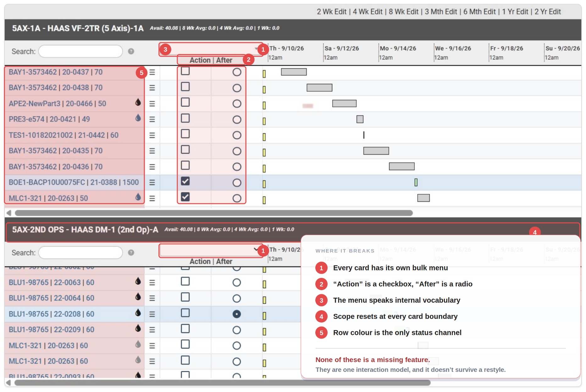Viewport: 586px width, 392px height.
Task: Click the drop icon on BLU1-98765 22-0063 row
Action: [x=138, y=281]
